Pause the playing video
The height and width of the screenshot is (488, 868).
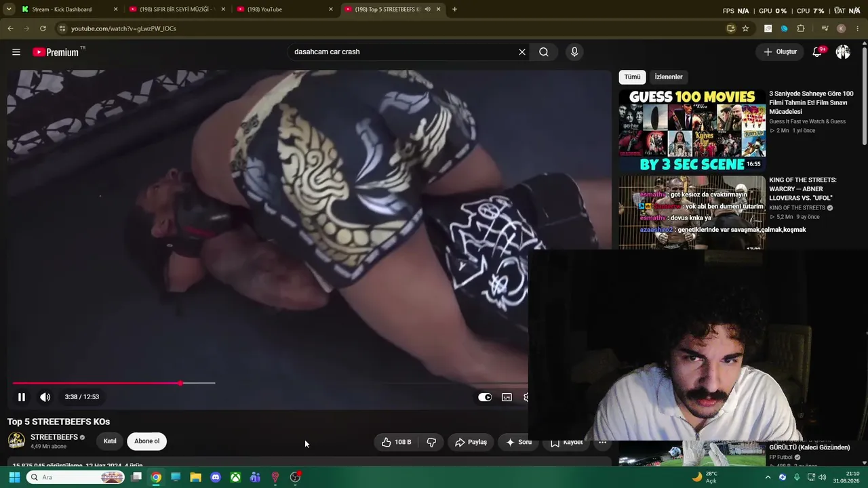(22, 397)
